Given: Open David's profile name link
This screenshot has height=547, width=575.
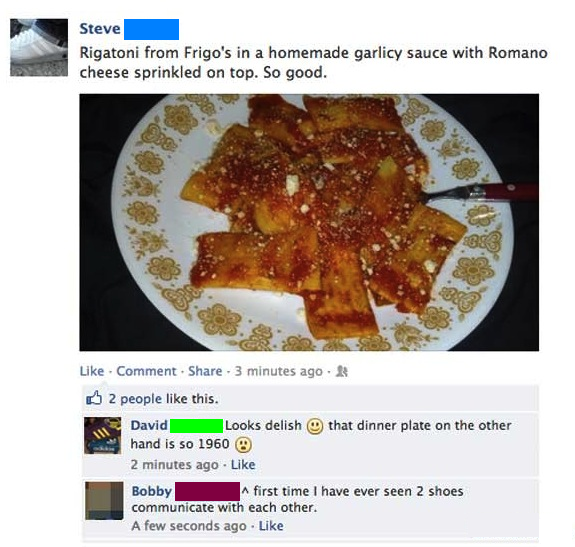Looking at the screenshot, I should pos(149,426).
